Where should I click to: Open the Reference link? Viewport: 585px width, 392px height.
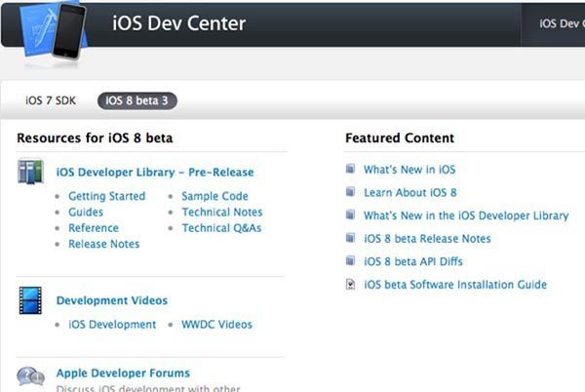point(94,228)
